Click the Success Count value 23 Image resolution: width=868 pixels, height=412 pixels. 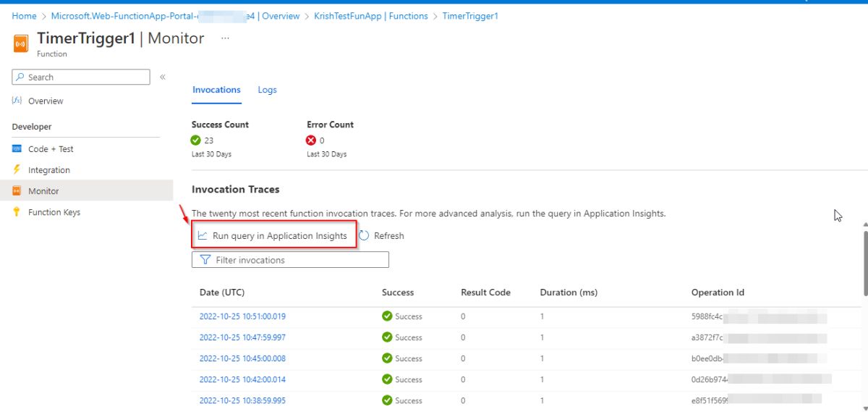point(209,140)
